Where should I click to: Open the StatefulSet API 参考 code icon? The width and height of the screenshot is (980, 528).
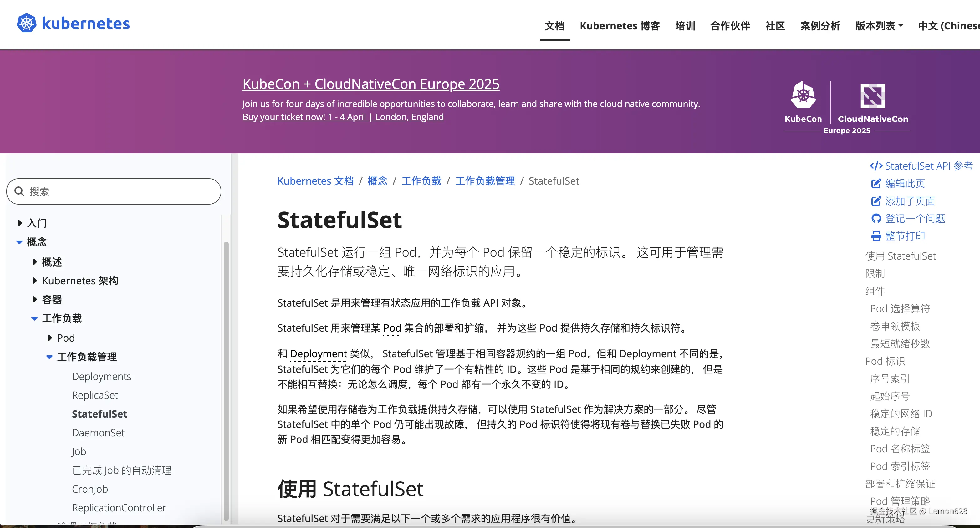tap(876, 166)
